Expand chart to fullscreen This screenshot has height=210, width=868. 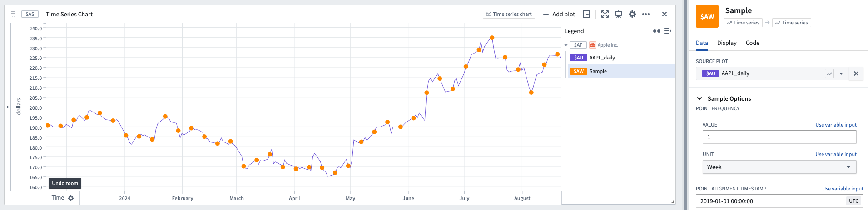pyautogui.click(x=605, y=14)
